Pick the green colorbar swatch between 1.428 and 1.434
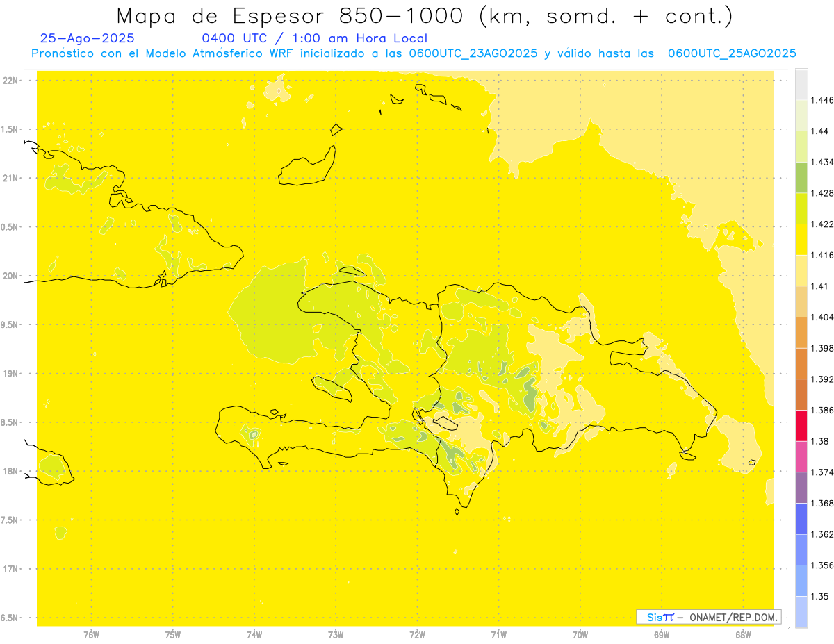 point(801,178)
